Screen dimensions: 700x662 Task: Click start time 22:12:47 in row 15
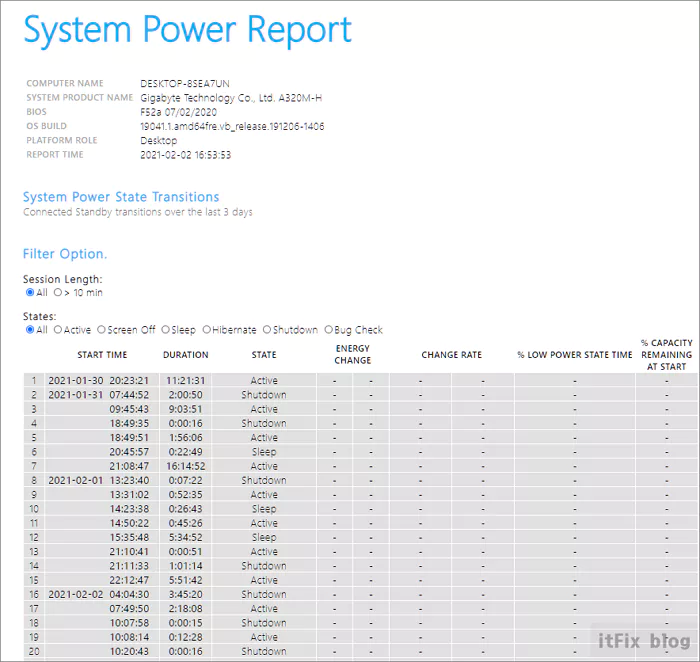(x=129, y=581)
